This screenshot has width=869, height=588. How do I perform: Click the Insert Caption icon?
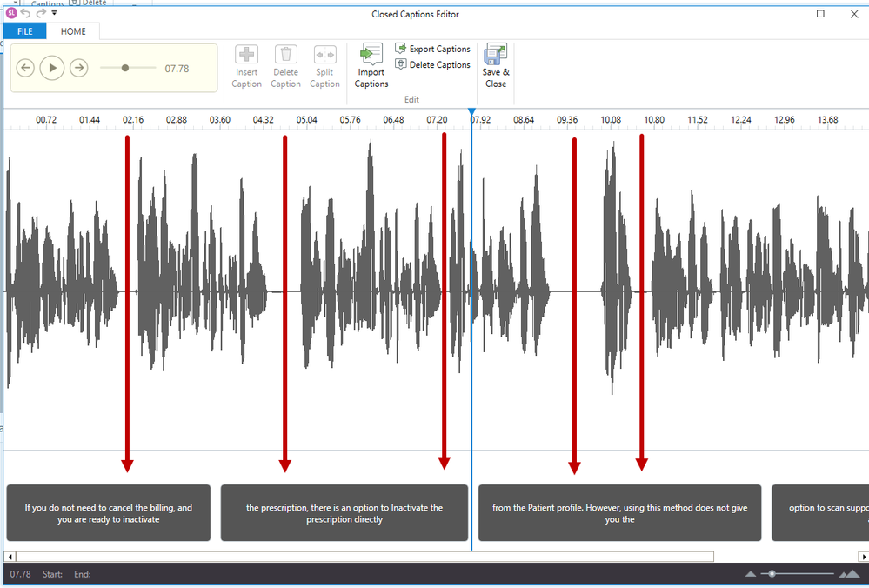(x=246, y=56)
